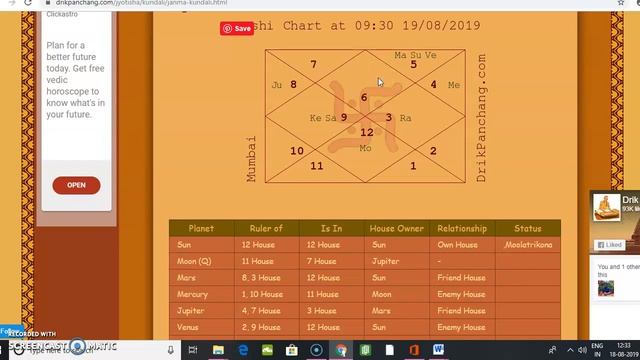Open File Explorer from the taskbar
The width and height of the screenshot is (640, 360).
[x=218, y=350]
